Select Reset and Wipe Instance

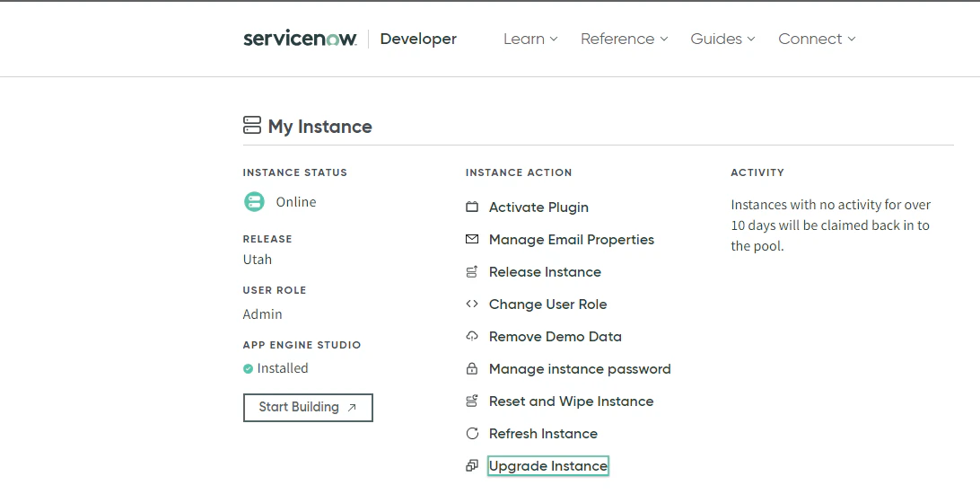(572, 402)
